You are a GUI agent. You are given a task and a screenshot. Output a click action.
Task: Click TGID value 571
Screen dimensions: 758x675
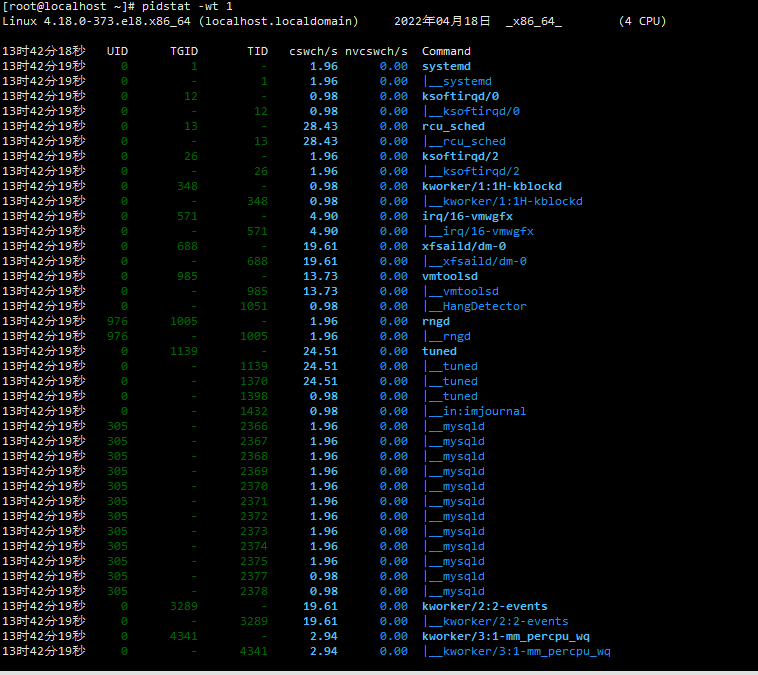(188, 216)
